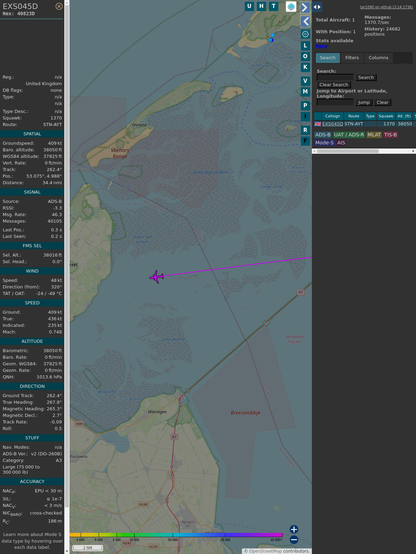Viewport: 416px width, 554px height.
Task: Click the H map button
Action: (261, 6)
